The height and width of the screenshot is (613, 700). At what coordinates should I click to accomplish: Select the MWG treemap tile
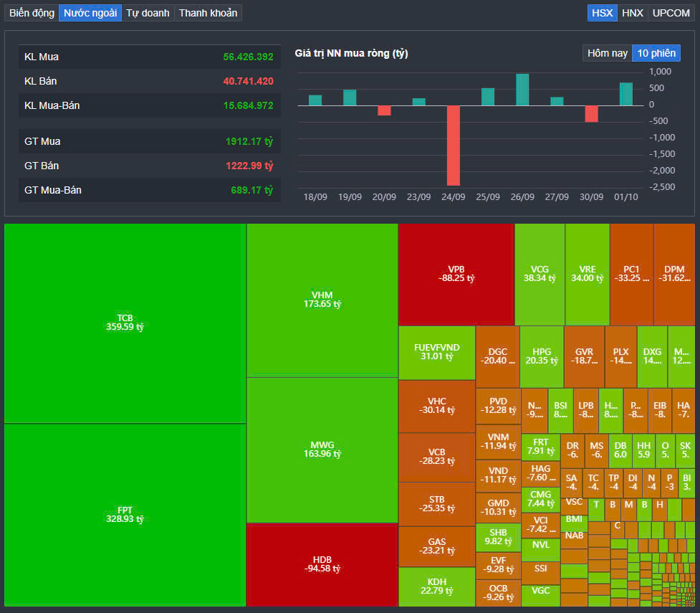point(322,450)
